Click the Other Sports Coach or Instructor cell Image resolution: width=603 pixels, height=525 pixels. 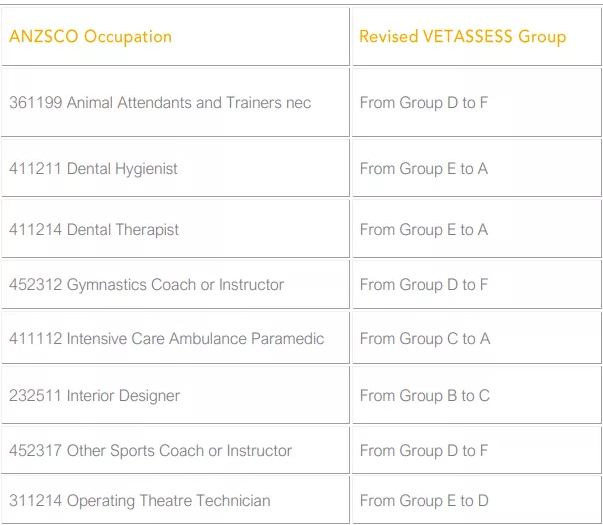click(150, 451)
